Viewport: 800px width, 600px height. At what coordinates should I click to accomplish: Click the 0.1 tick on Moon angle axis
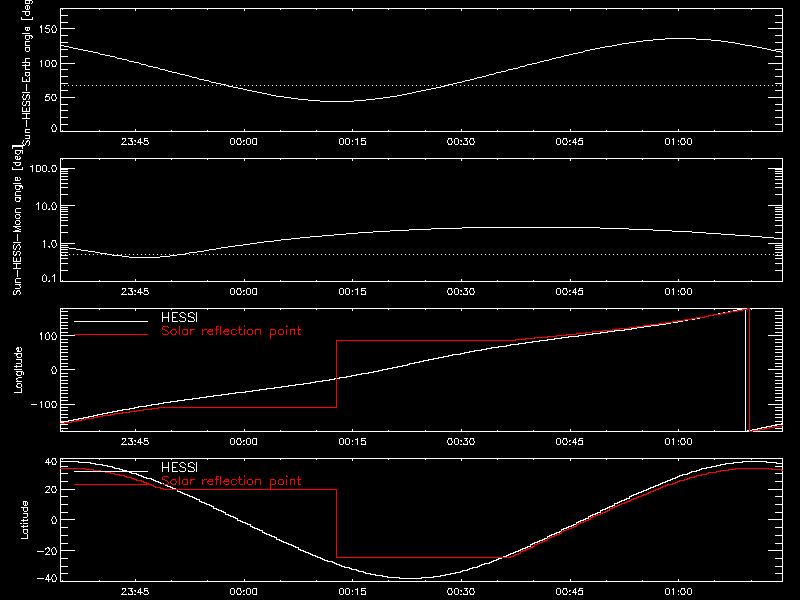49,279
